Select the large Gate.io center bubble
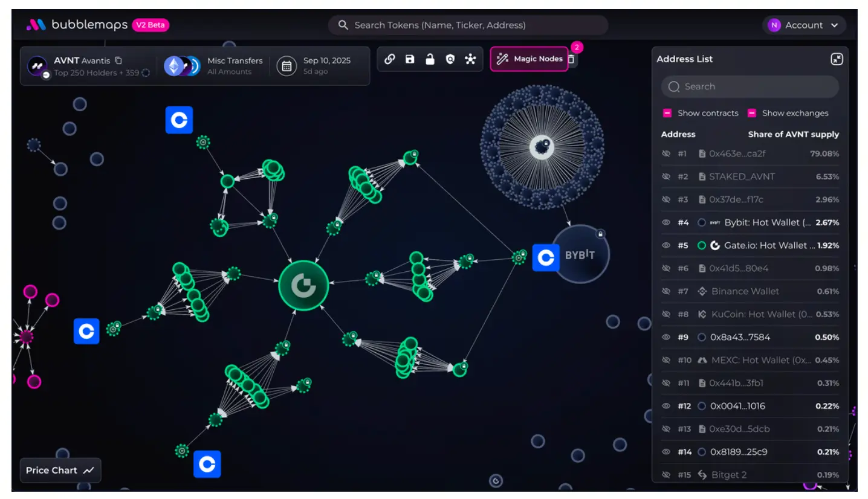The height and width of the screenshot is (499, 868). point(303,286)
